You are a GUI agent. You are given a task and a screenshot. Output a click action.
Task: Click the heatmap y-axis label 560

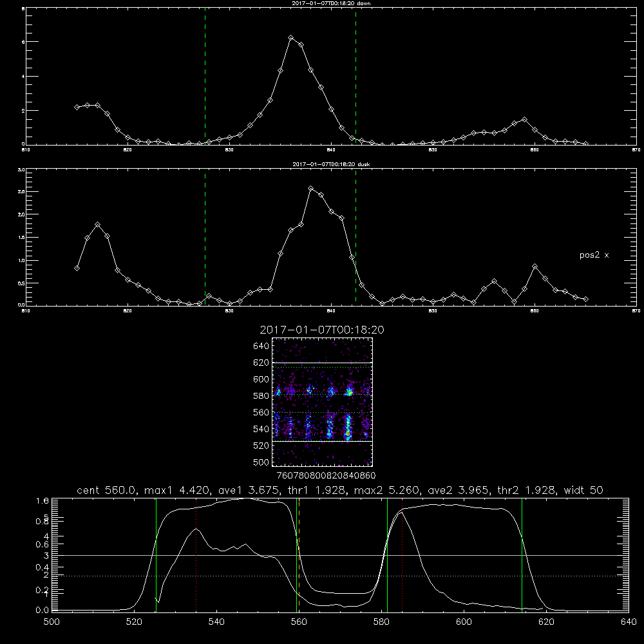pos(261,412)
